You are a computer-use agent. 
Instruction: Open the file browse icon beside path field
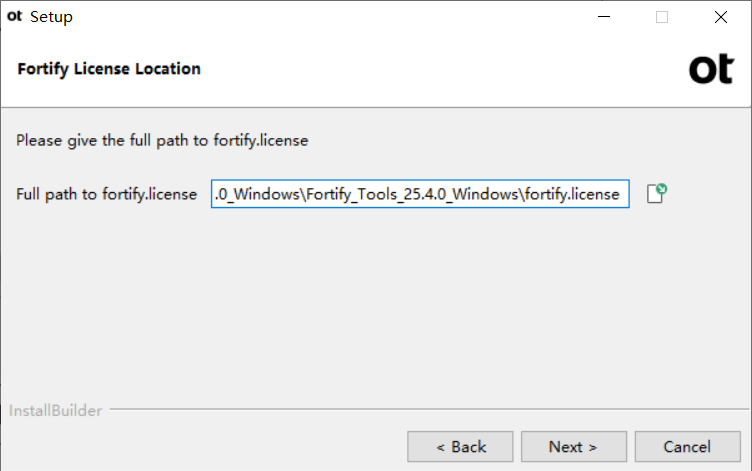(x=657, y=194)
